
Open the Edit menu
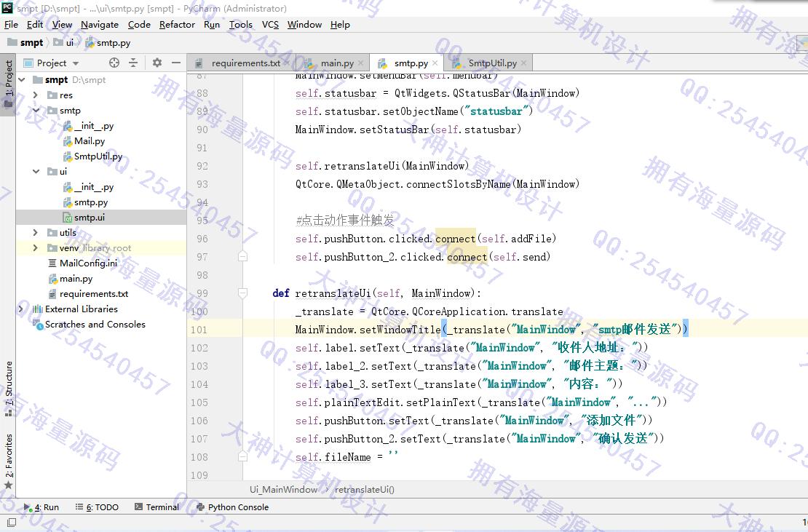(x=35, y=25)
